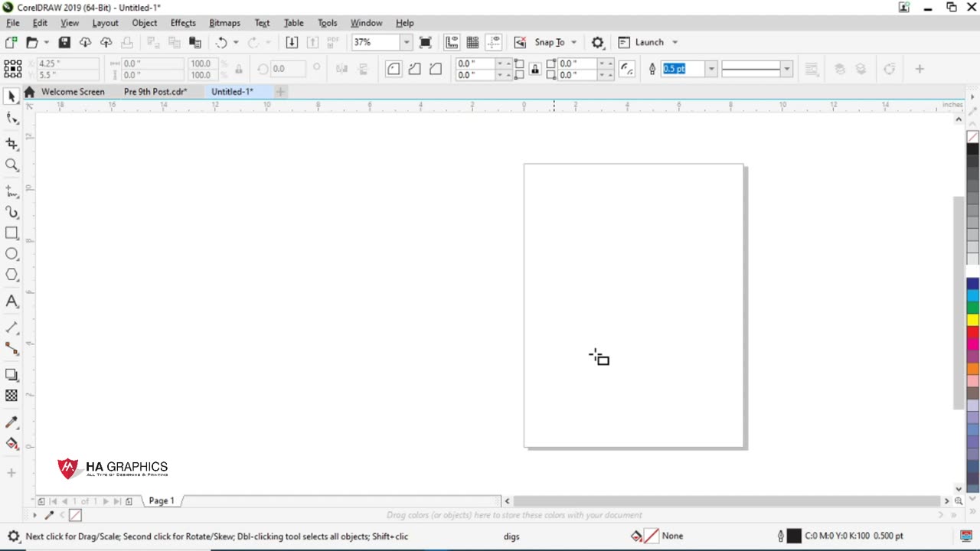Viewport: 980px width, 551px height.
Task: Toggle the round corner option
Action: pyautogui.click(x=394, y=69)
